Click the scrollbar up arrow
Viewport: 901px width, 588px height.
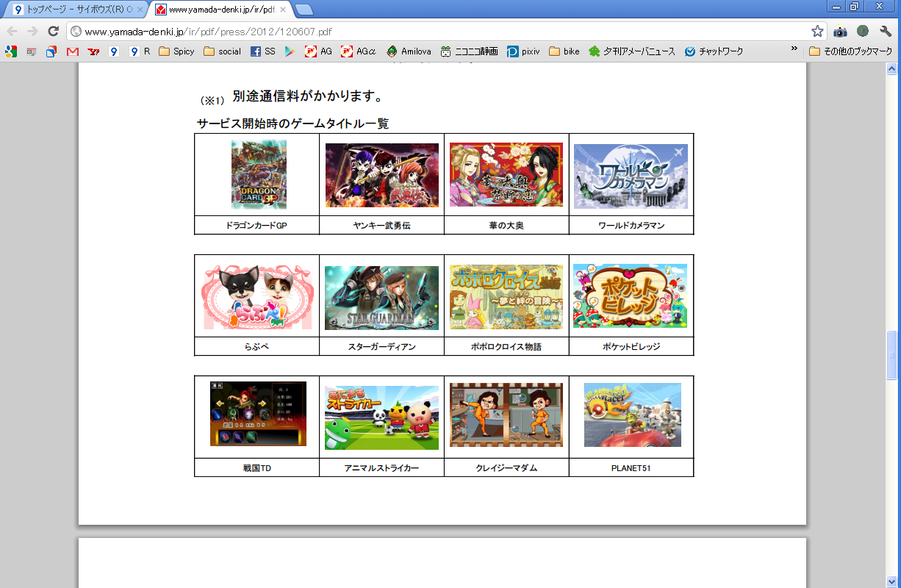click(x=892, y=68)
